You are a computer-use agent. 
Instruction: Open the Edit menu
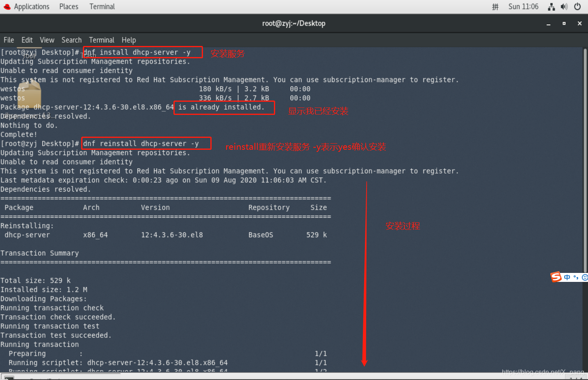(x=27, y=40)
